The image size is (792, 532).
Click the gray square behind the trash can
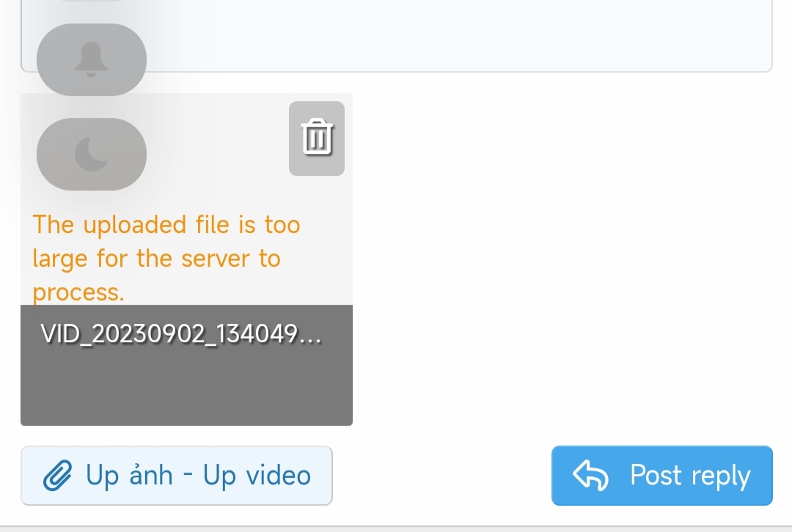[317, 138]
